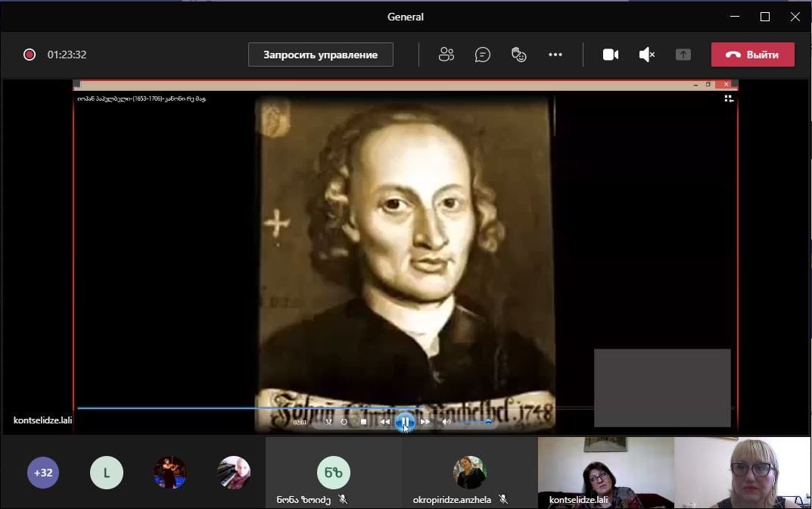
Task: Toggle repeat in the media player
Action: click(344, 422)
